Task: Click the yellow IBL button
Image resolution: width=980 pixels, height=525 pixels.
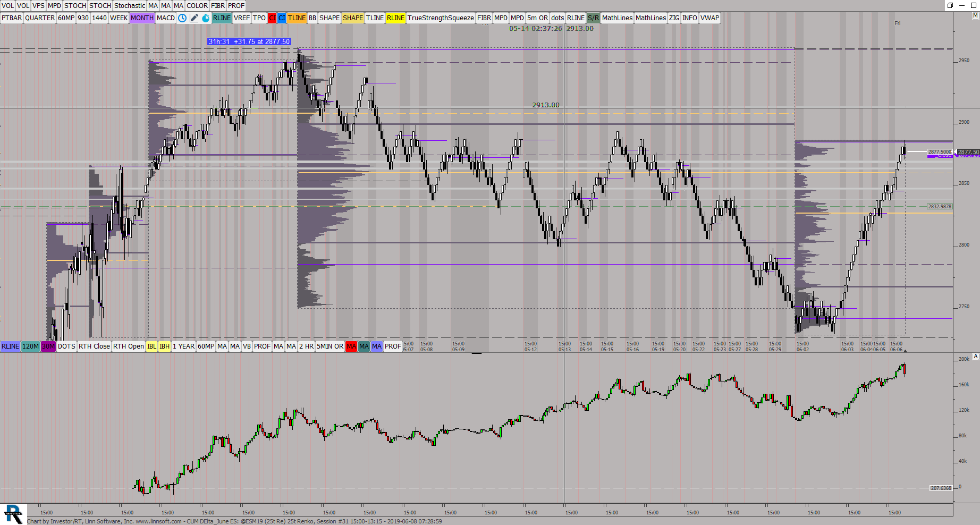Action: [x=152, y=346]
